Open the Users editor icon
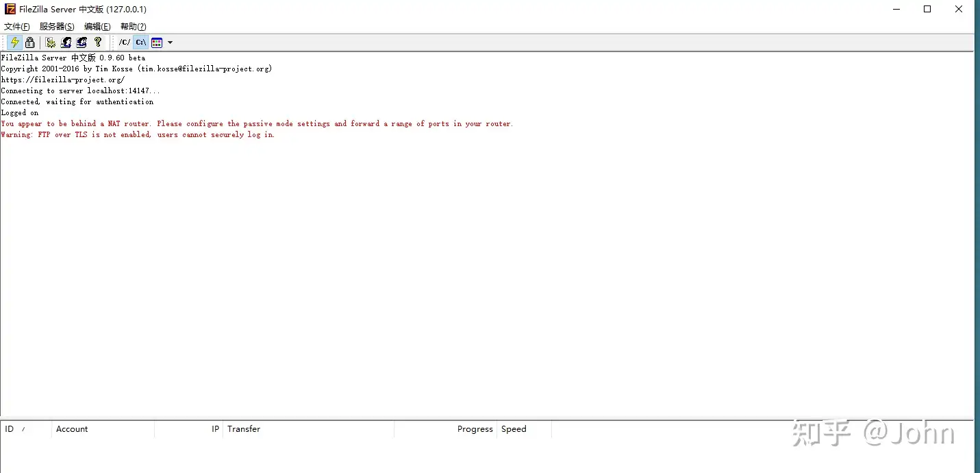The image size is (980, 473). [x=66, y=43]
